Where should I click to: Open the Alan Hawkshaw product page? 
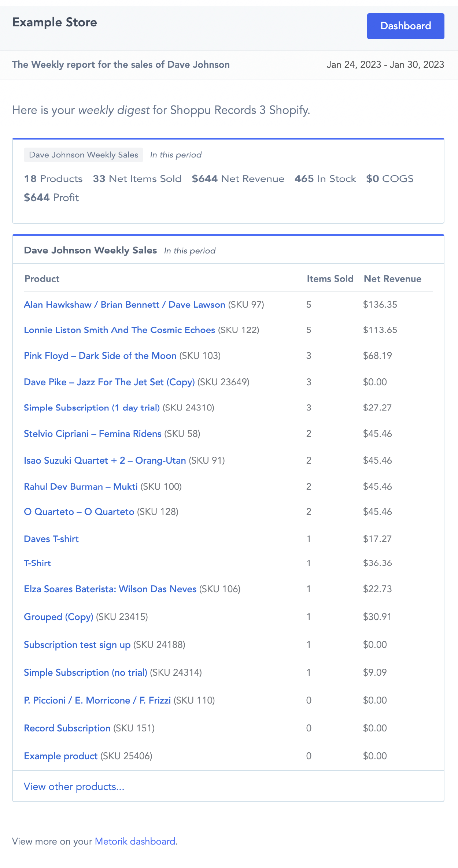click(125, 304)
